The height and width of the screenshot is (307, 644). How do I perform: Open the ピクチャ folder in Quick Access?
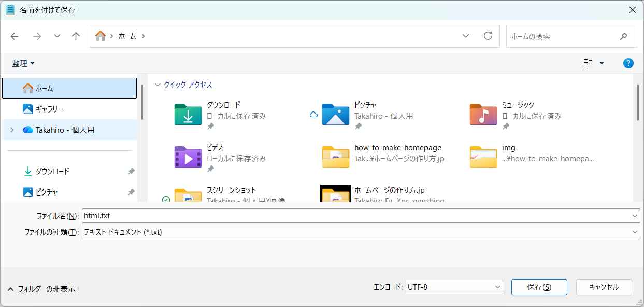click(336, 115)
